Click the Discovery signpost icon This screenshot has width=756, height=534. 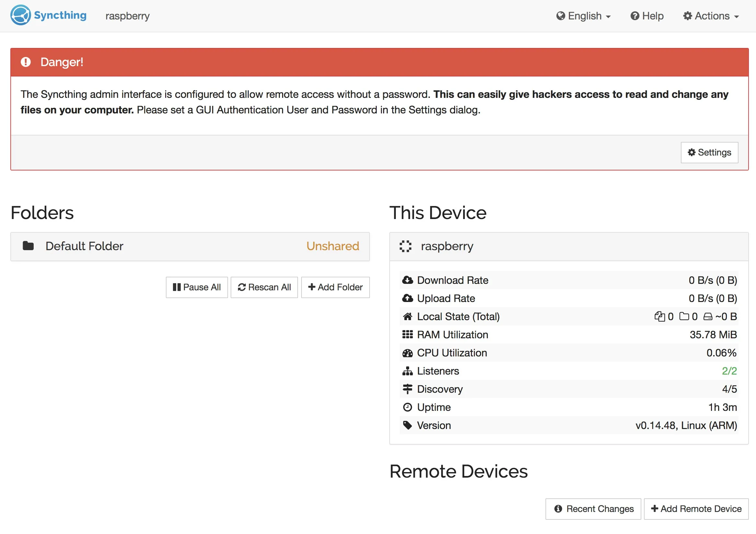[x=407, y=389]
